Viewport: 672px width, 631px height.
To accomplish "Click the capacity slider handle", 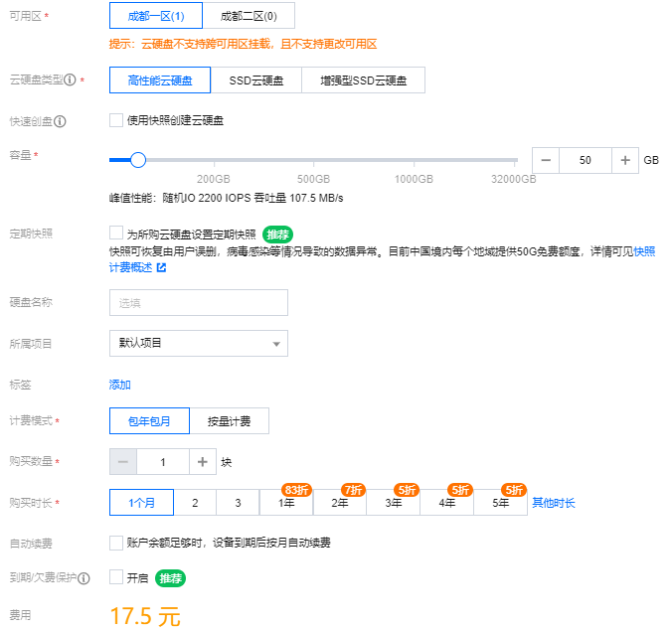I will [138, 160].
